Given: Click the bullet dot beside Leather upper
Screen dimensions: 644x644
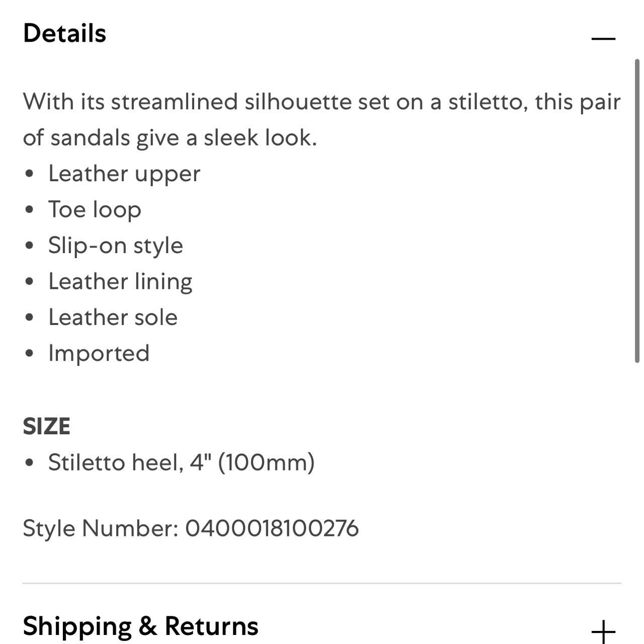Looking at the screenshot, I should pyautogui.click(x=29, y=174).
